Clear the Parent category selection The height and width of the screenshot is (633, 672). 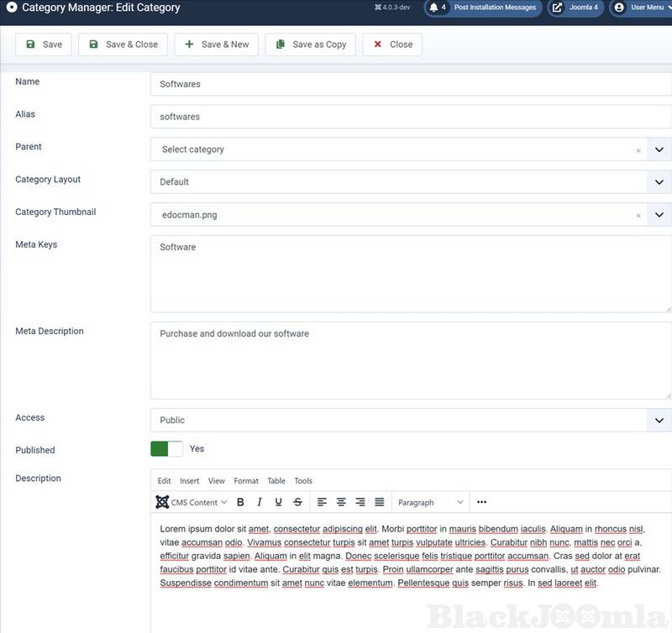(x=638, y=150)
